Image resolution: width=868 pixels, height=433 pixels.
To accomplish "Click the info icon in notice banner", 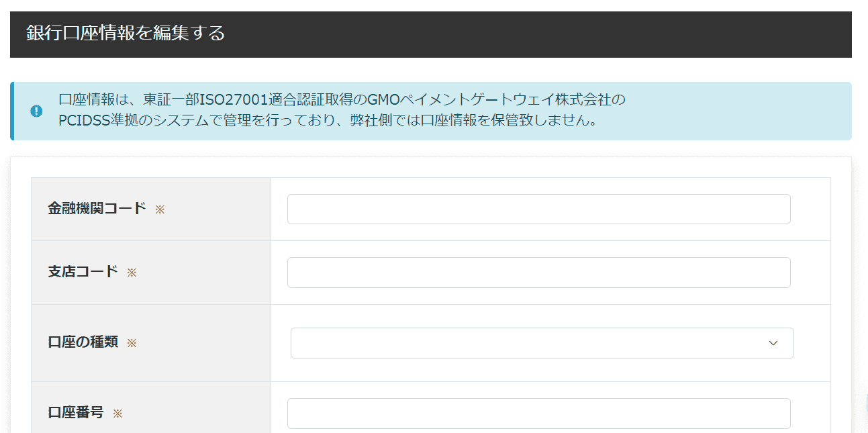I will coord(37,111).
